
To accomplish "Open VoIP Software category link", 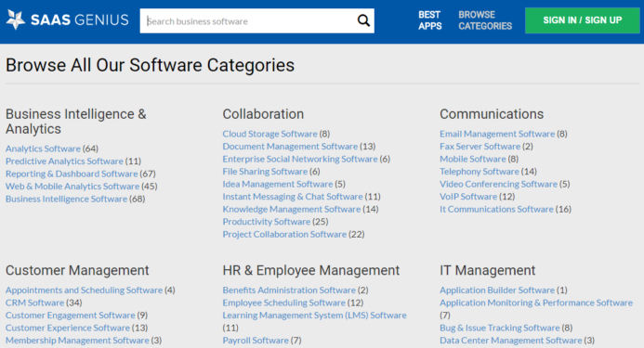I will pos(468,197).
